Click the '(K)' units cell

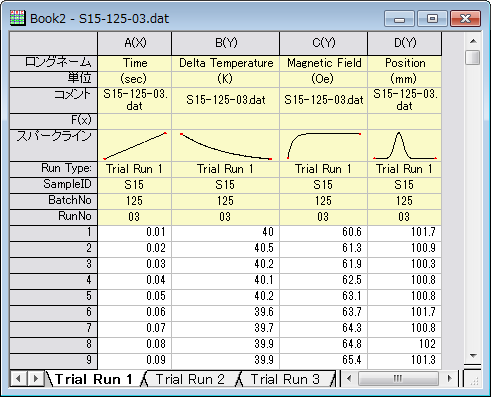click(x=226, y=79)
